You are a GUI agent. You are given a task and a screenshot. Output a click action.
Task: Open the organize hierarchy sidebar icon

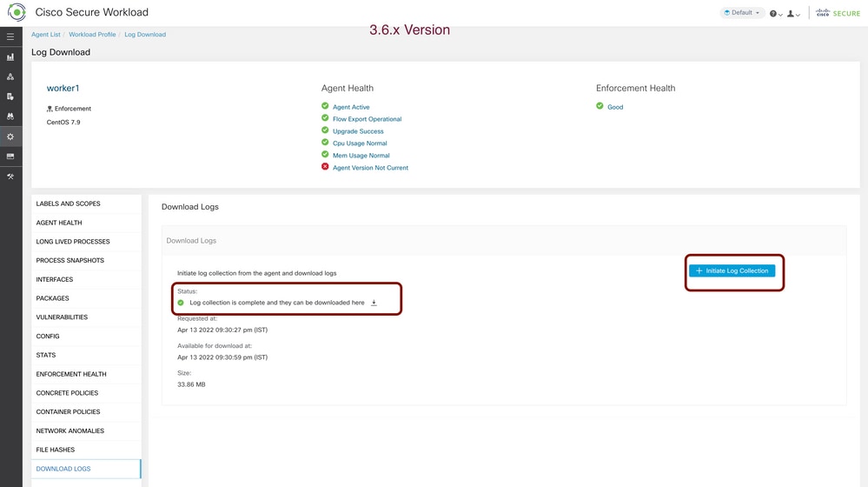coord(10,77)
